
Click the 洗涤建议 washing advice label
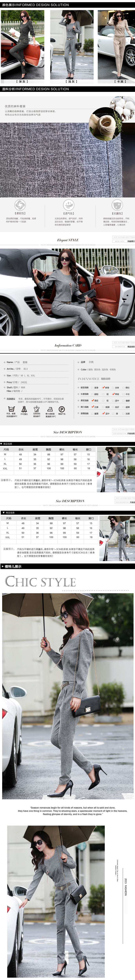coord(11,399)
